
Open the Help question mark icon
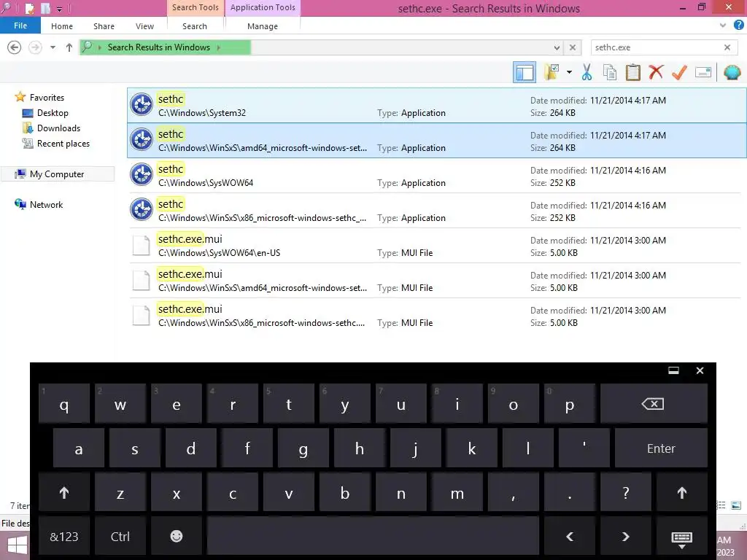point(738,26)
